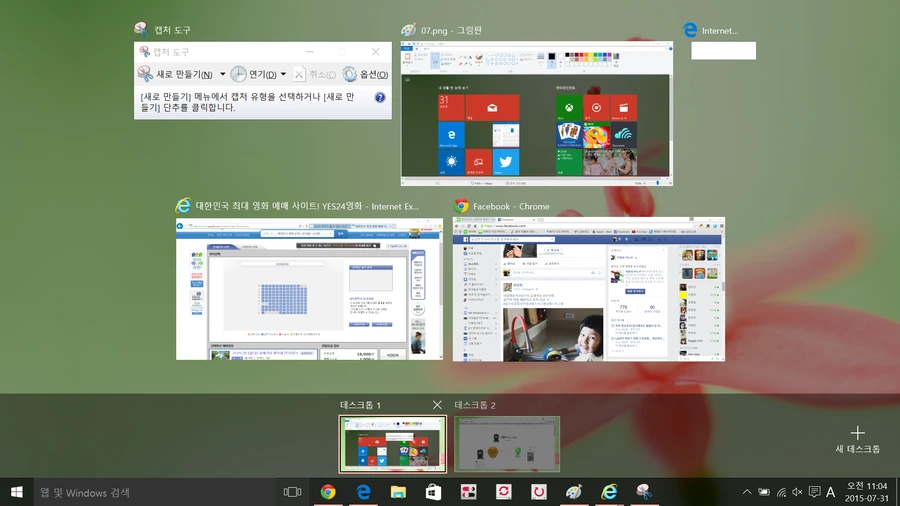This screenshot has width=900, height=506.
Task: Switch to the 07.png - 그림판 window thumbnail
Action: pyautogui.click(x=537, y=114)
